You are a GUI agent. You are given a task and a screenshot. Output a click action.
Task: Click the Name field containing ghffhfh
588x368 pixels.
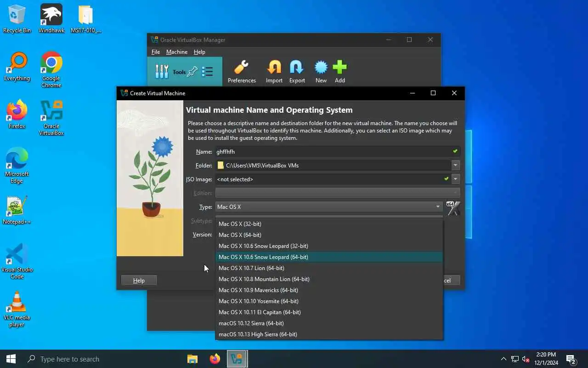[338, 152]
